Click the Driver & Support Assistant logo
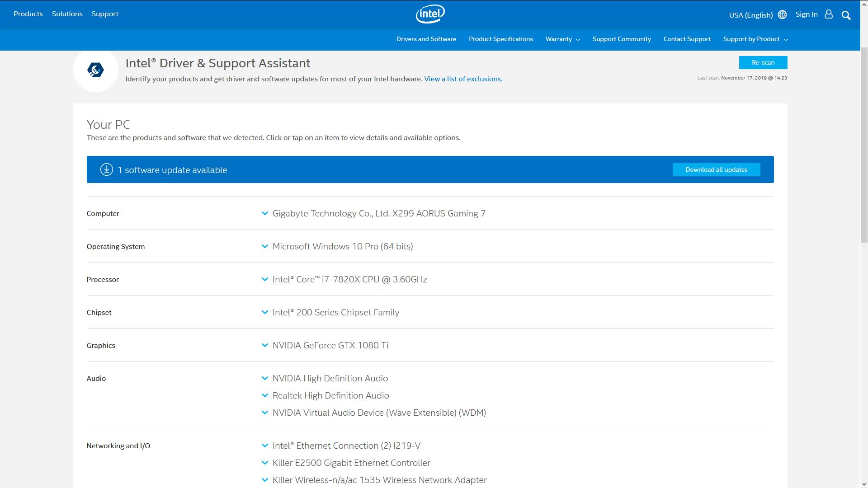 [95, 70]
